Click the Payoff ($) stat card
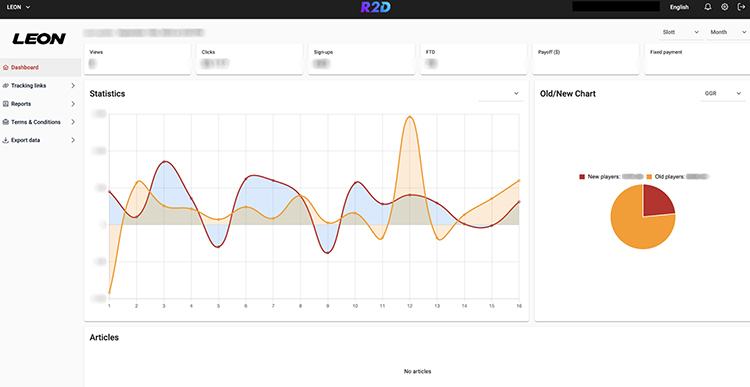 tap(586, 59)
